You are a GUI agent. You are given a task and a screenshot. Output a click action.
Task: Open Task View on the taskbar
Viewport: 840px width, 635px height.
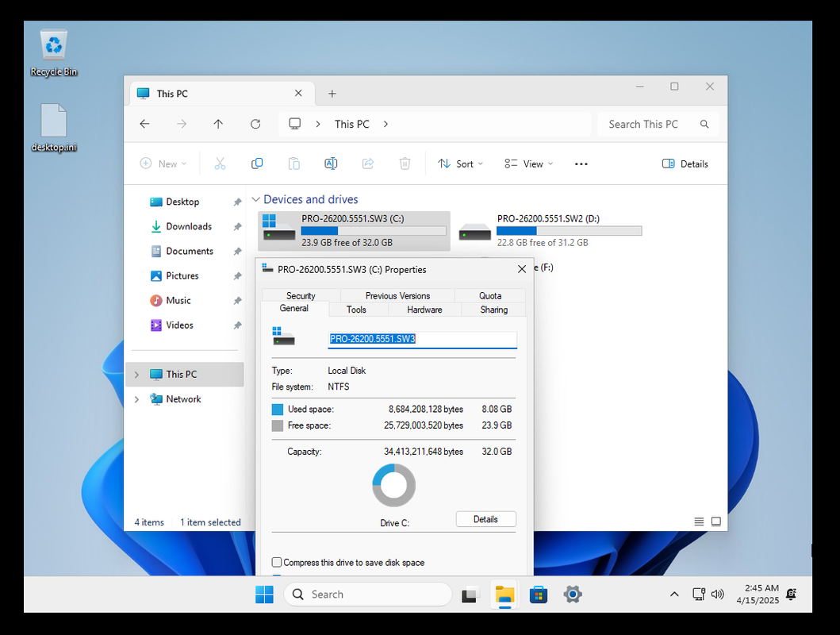pyautogui.click(x=470, y=595)
